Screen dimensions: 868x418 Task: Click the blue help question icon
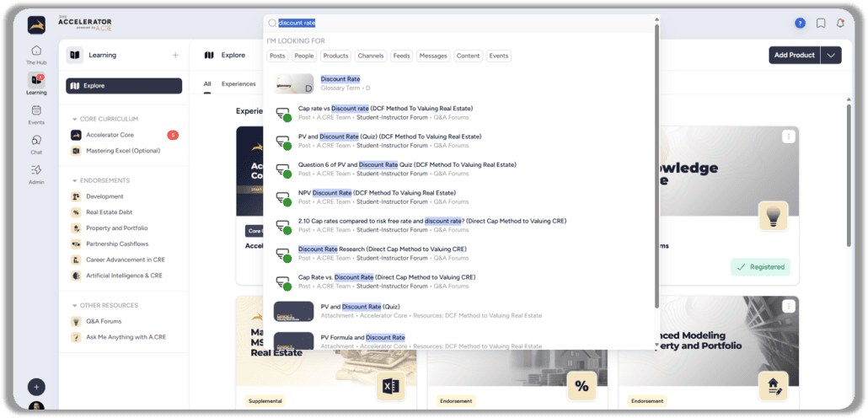[x=800, y=23]
